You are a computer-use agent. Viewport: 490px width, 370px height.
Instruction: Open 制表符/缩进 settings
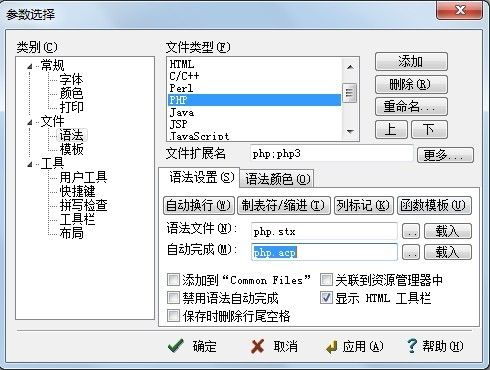pos(284,205)
